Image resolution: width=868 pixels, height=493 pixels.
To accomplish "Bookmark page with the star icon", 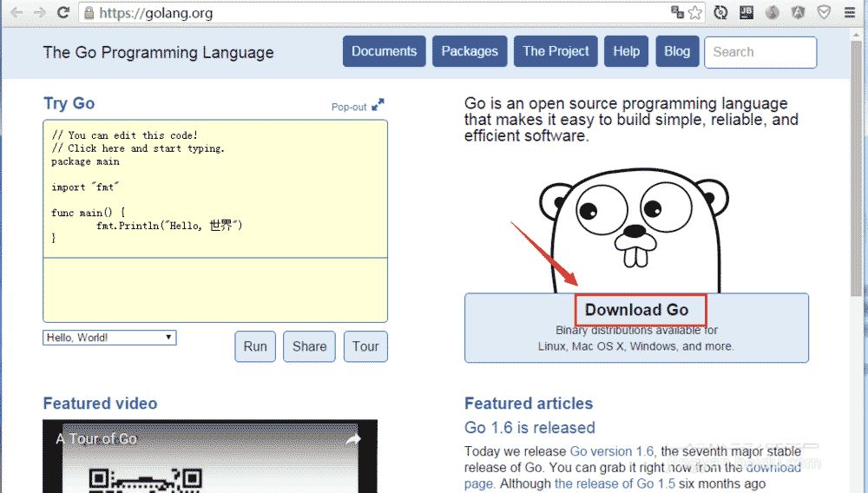I will pyautogui.click(x=694, y=12).
